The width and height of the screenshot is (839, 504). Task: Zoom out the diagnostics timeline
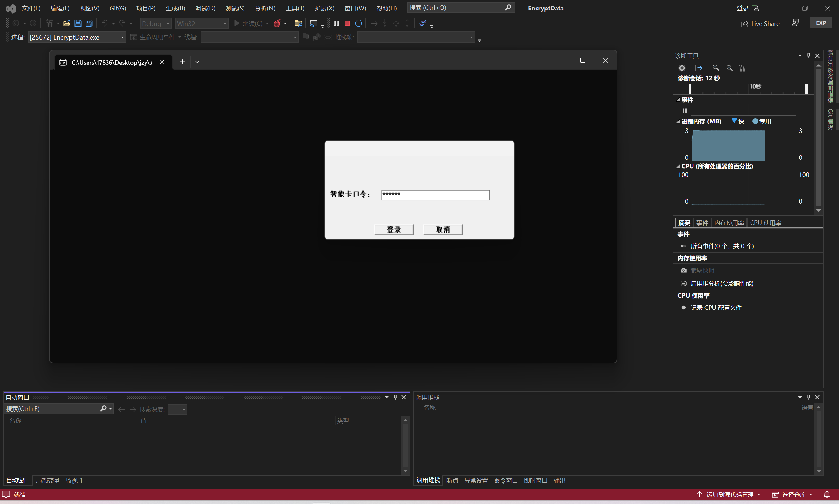point(729,68)
